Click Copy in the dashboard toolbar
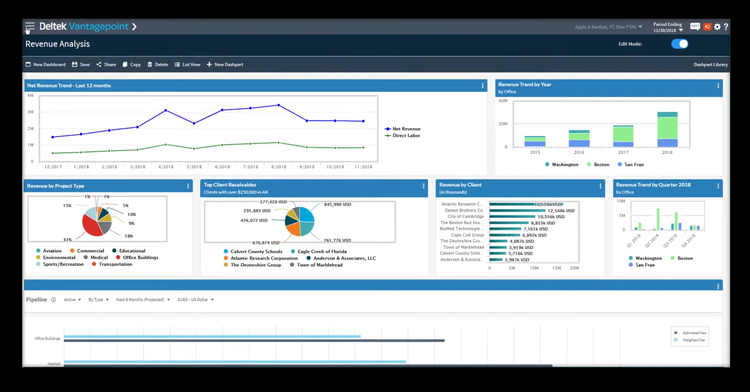The width and height of the screenshot is (750, 392). 132,65
